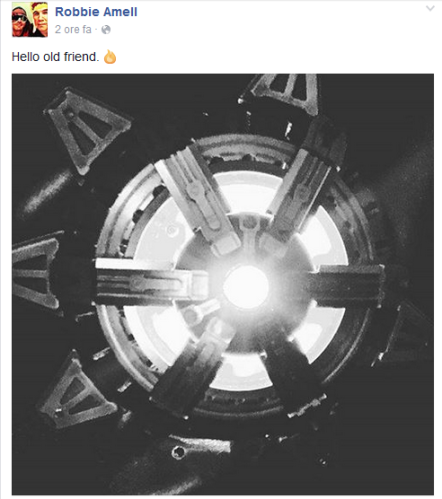Click the lower-right diagonal spoke in photo
This screenshot has height=499, width=442.
pyautogui.click(x=293, y=370)
